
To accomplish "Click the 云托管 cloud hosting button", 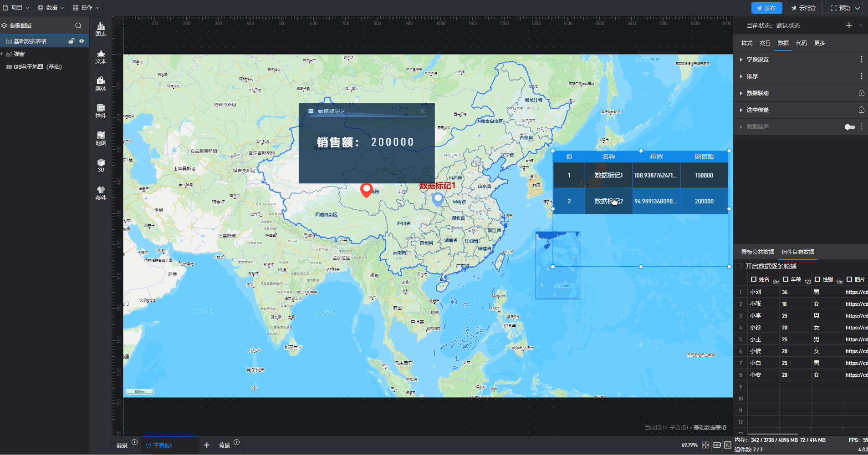I will [x=803, y=8].
